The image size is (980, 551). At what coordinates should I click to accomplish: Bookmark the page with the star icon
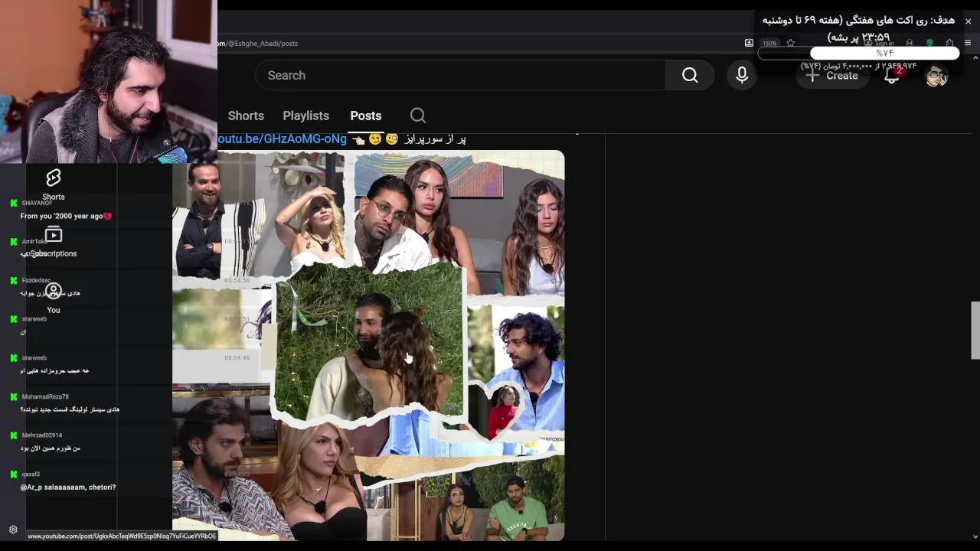[x=791, y=43]
